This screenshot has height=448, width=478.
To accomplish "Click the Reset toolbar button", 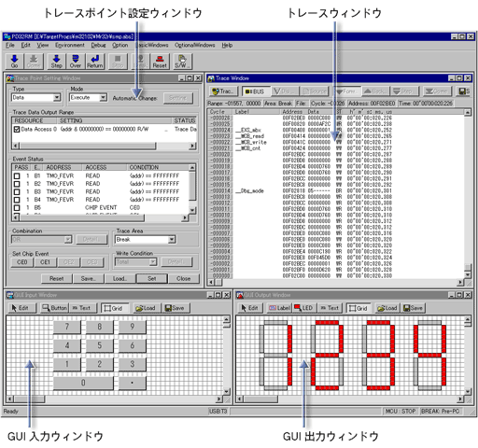I will (x=160, y=62).
